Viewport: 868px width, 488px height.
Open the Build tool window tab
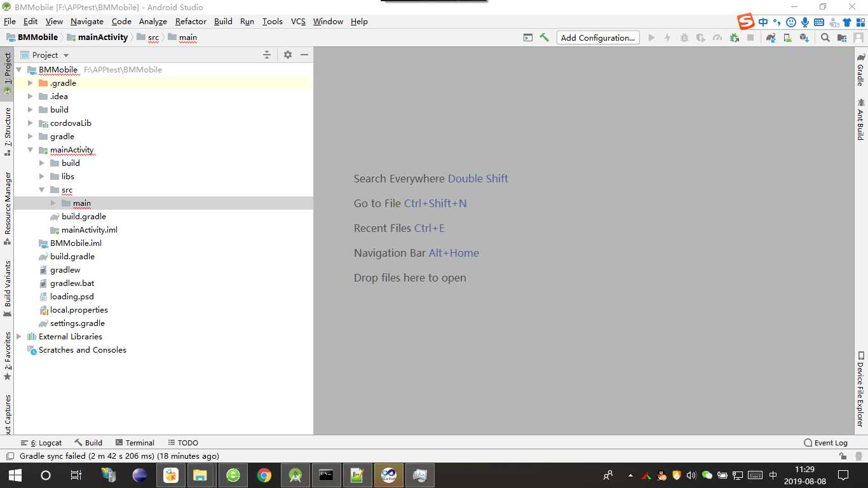tap(88, 443)
